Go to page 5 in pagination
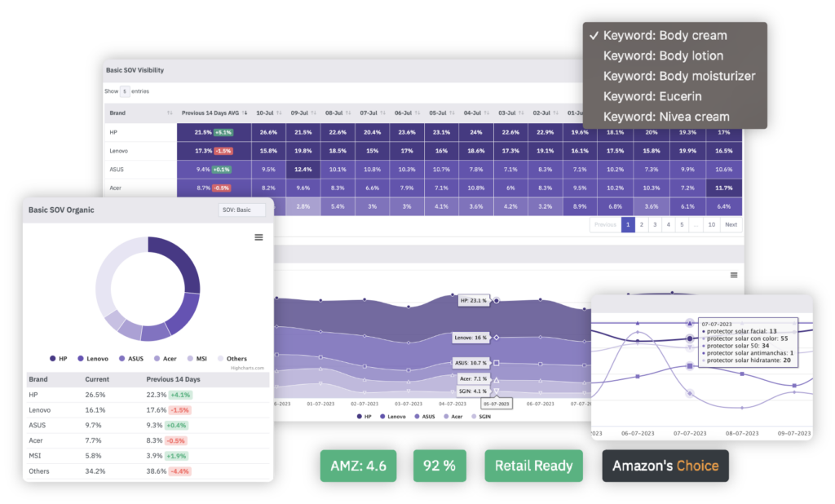The height and width of the screenshot is (504, 835). tap(682, 225)
